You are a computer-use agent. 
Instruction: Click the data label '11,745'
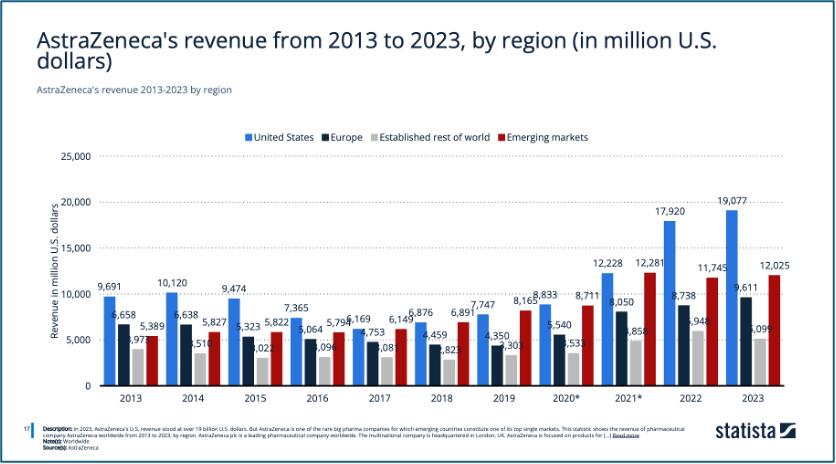point(712,268)
